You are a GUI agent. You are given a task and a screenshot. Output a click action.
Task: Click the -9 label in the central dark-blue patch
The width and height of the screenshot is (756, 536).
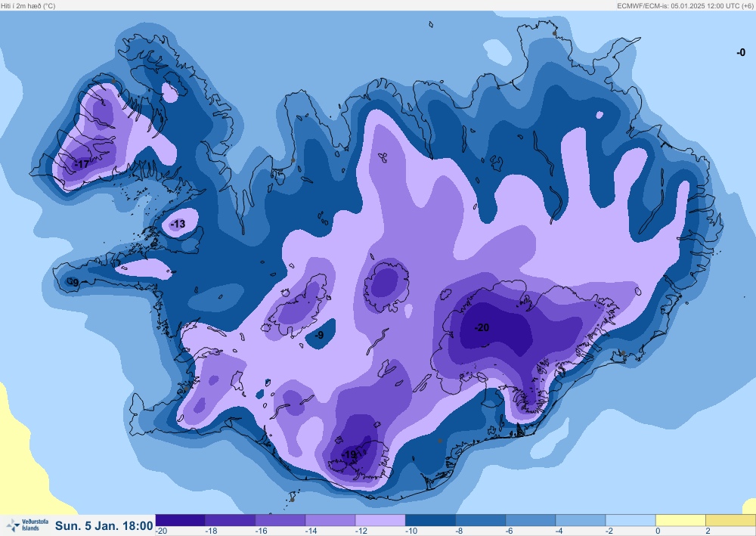[319, 335]
